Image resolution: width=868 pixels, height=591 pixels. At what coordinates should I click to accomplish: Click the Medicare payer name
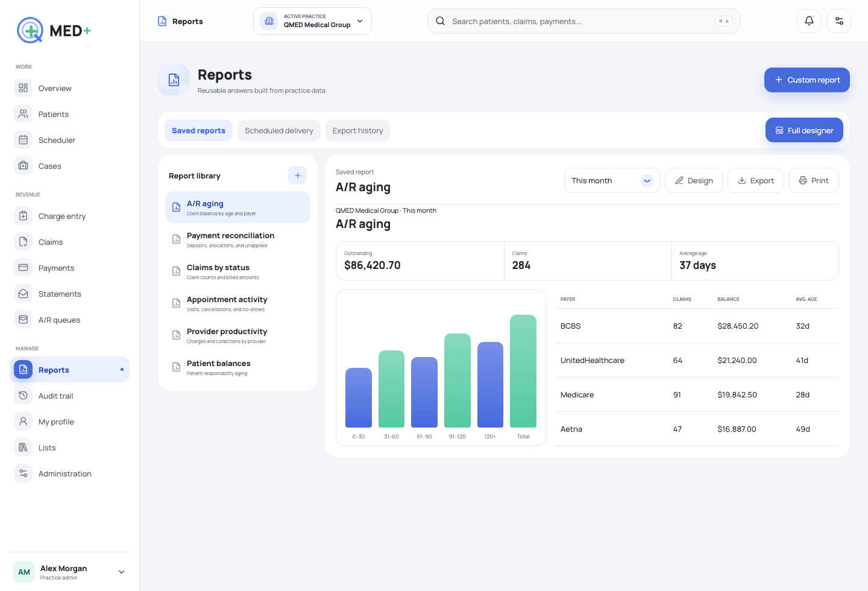(x=577, y=394)
